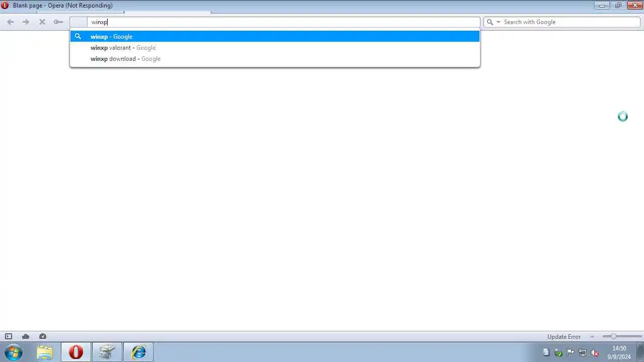Viewport: 644px width, 362px height.
Task: Pick the 'winxp download - Google' suggestion
Action: pos(275,59)
